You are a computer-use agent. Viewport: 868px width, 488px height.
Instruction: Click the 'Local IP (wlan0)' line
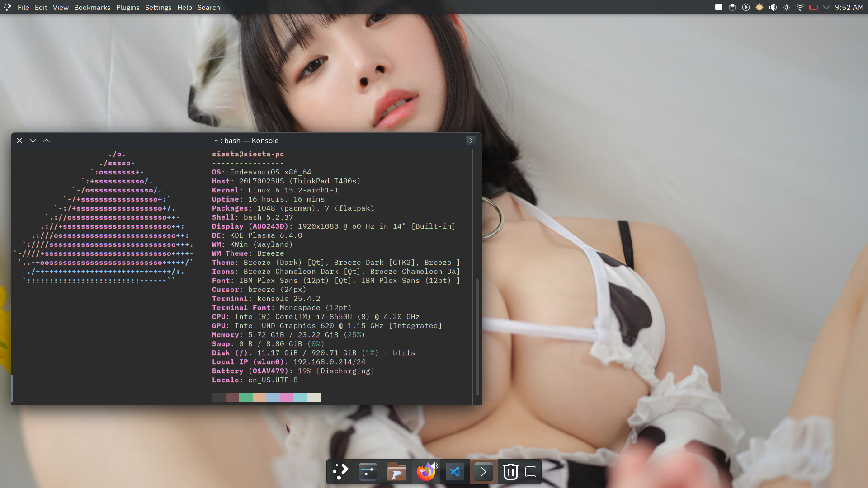[289, 362]
